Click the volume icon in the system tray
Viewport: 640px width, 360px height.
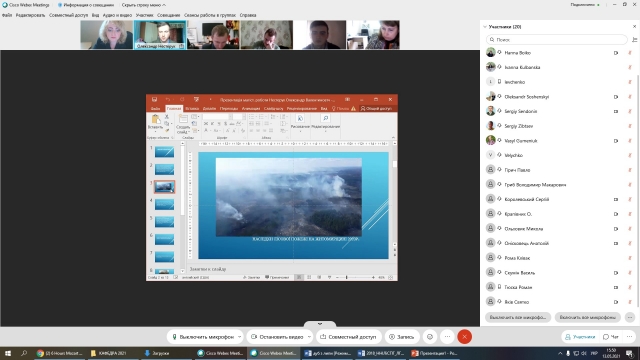584,353
